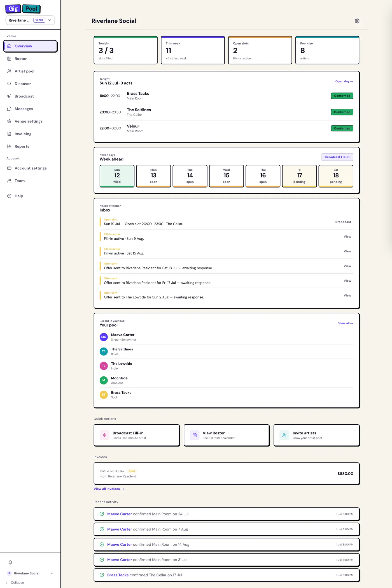Click the Discover search icon in sidebar
Image resolution: width=392 pixels, height=588 pixels.
[x=9, y=84]
